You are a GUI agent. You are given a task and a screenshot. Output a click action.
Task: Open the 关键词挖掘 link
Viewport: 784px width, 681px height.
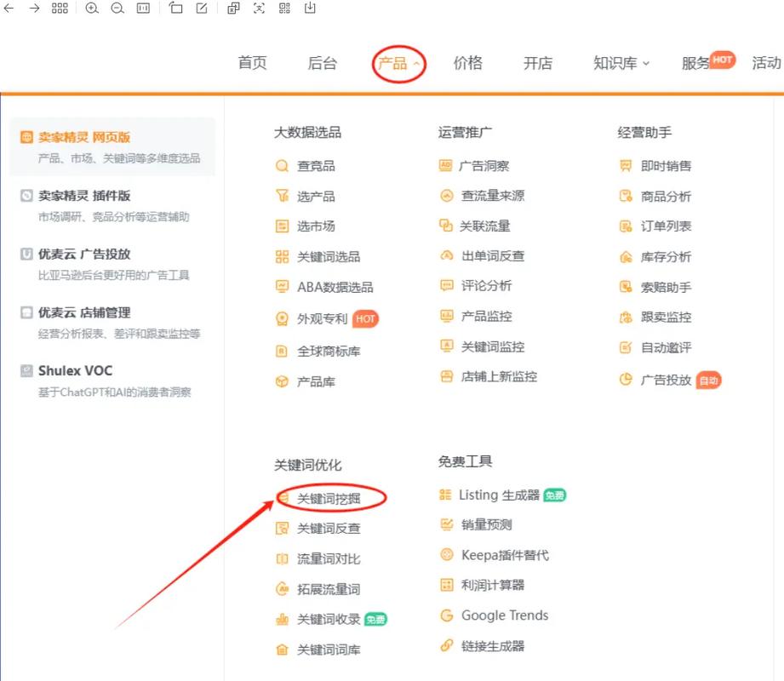click(329, 498)
